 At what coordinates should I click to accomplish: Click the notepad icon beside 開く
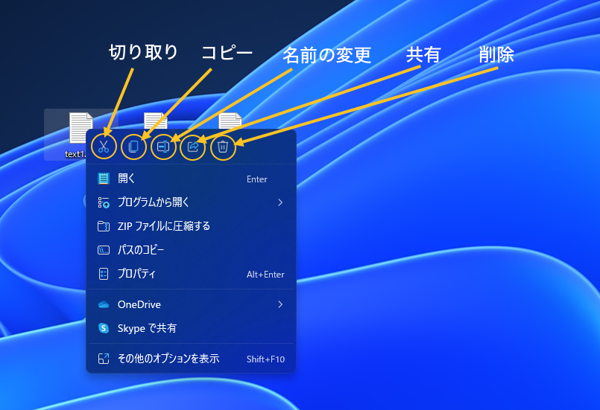(x=103, y=179)
